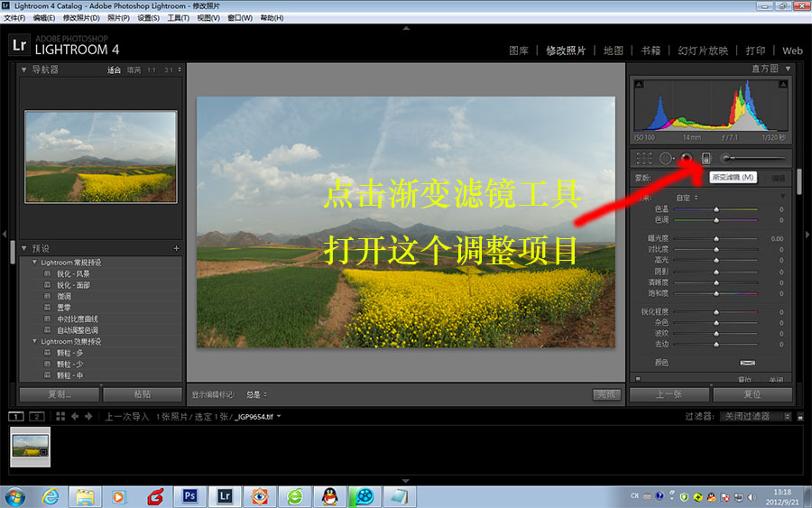Select the Crop Overlay tool
The width and height of the screenshot is (812, 508).
643,158
